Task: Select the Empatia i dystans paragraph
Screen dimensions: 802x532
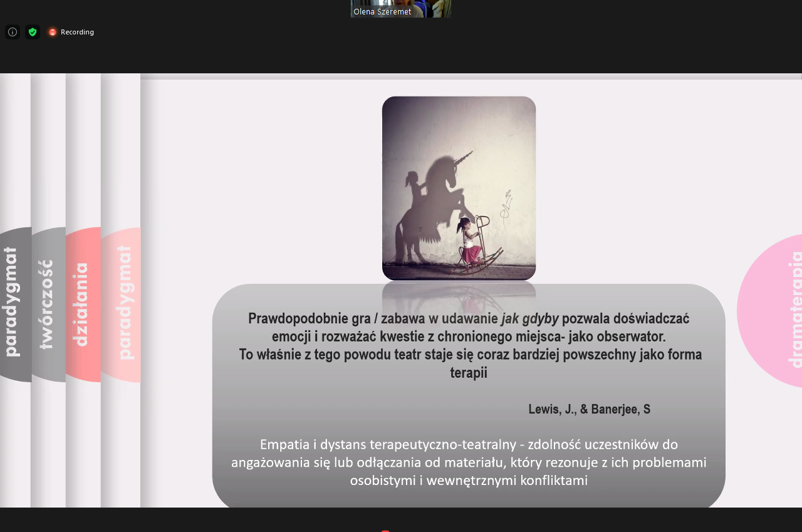Action: click(x=469, y=462)
